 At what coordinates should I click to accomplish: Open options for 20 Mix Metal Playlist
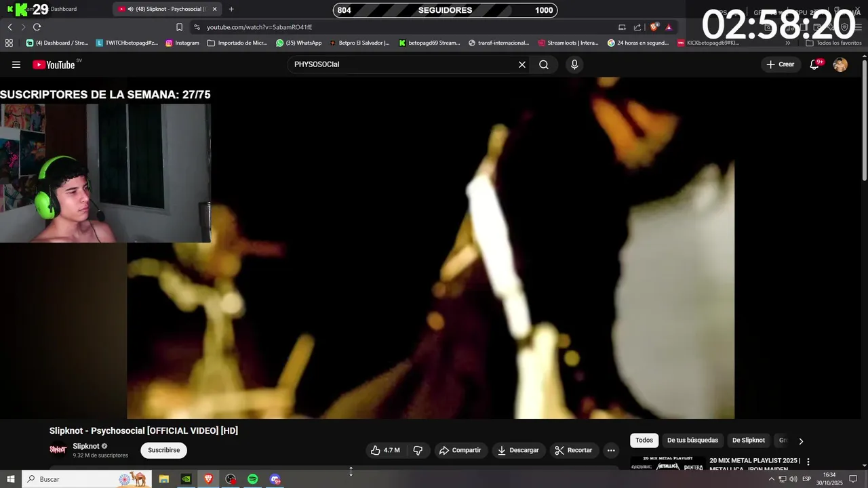[x=808, y=462]
